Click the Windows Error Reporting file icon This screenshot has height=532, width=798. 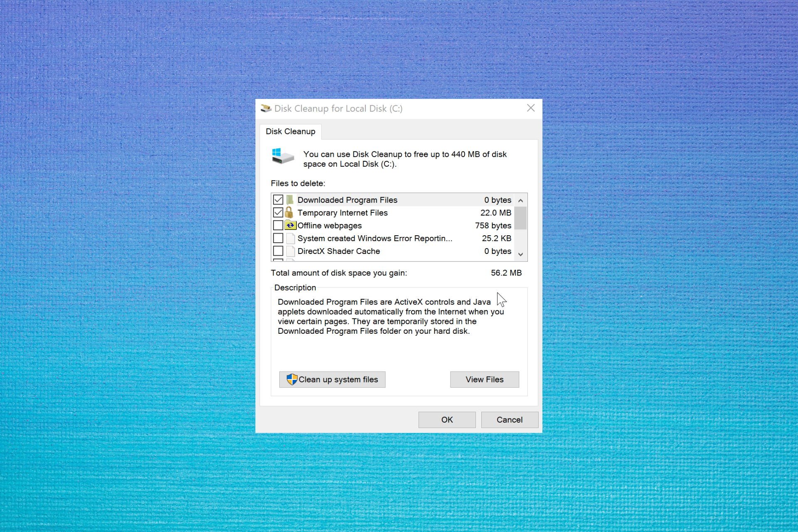click(x=291, y=239)
